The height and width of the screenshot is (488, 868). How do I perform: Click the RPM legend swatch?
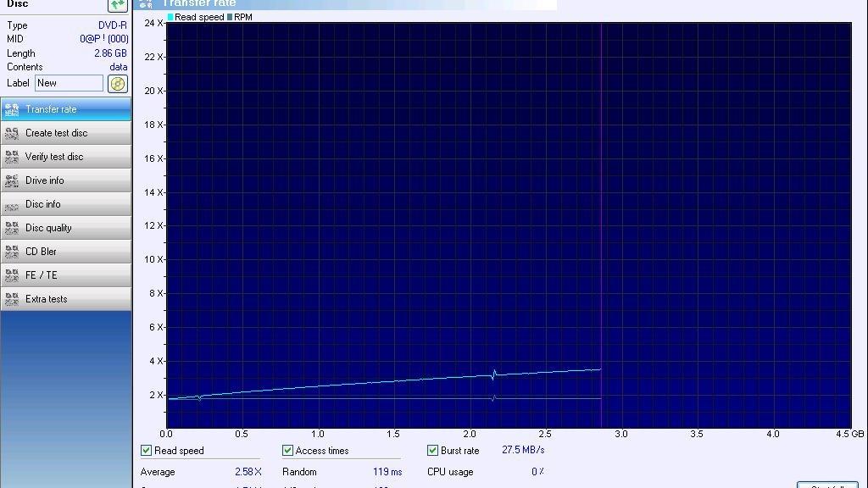[230, 17]
